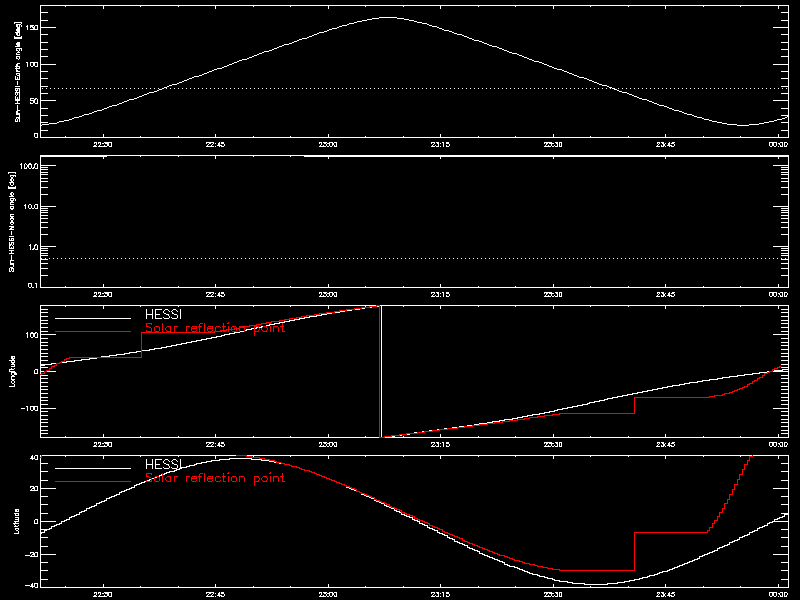Click '23:15' time label under the top plot
The image size is (800, 600).
pos(440,145)
